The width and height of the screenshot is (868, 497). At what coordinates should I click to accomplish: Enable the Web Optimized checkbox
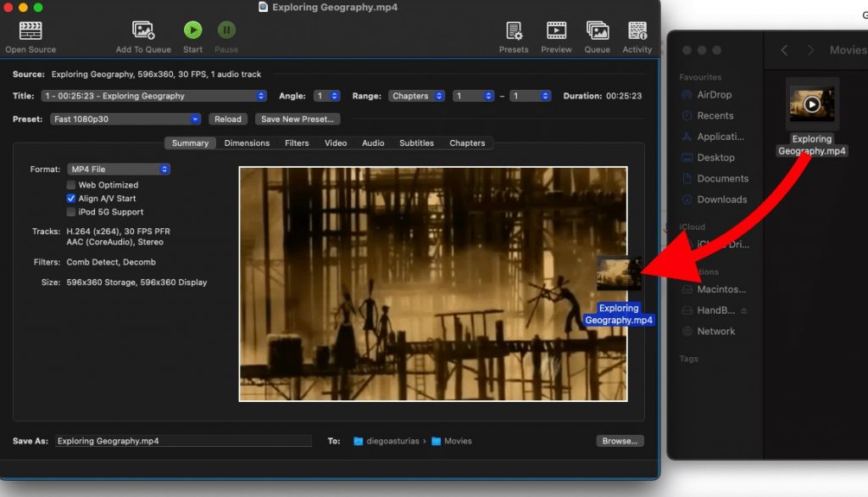71,185
